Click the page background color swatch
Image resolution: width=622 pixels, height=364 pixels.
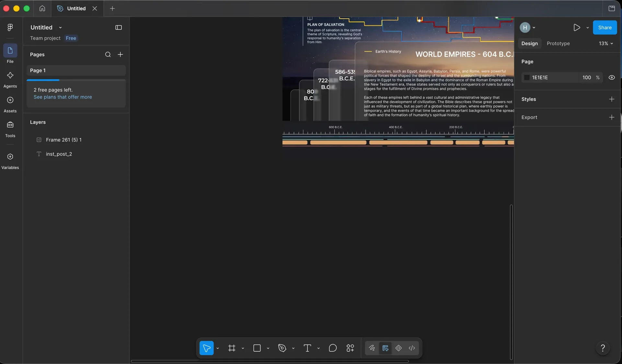(527, 77)
